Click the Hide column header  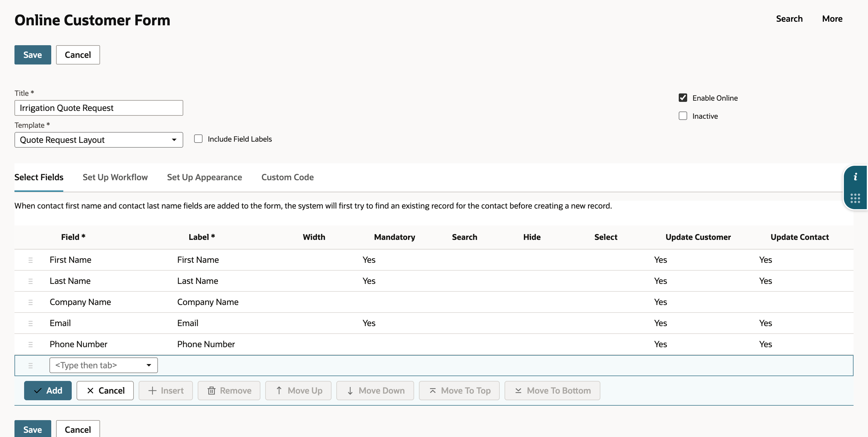(532, 237)
